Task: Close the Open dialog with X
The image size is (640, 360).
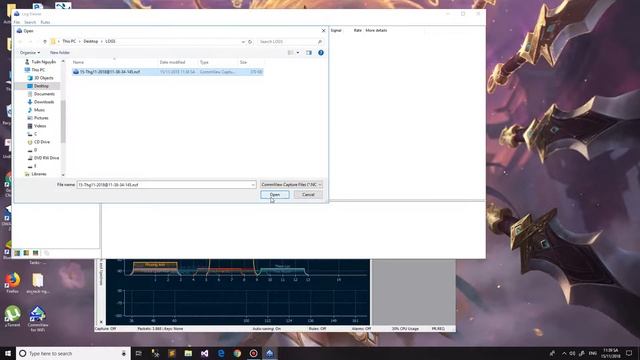Action: click(x=324, y=31)
